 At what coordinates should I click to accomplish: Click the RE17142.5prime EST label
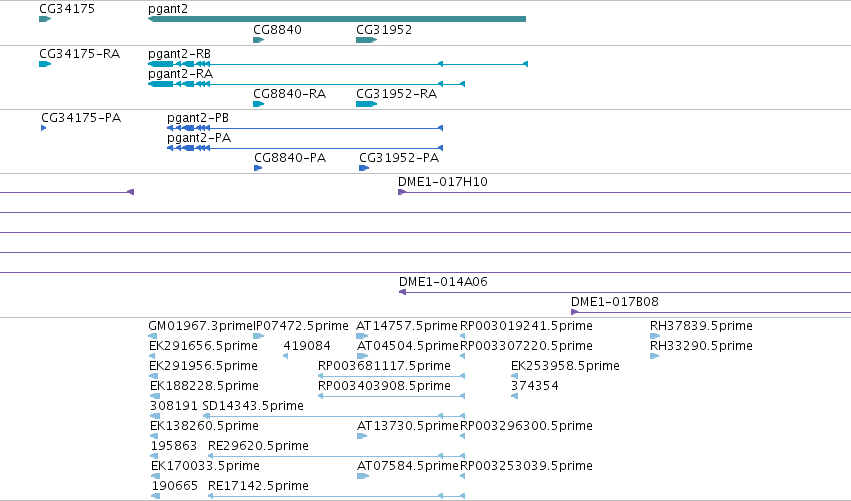[x=258, y=486]
